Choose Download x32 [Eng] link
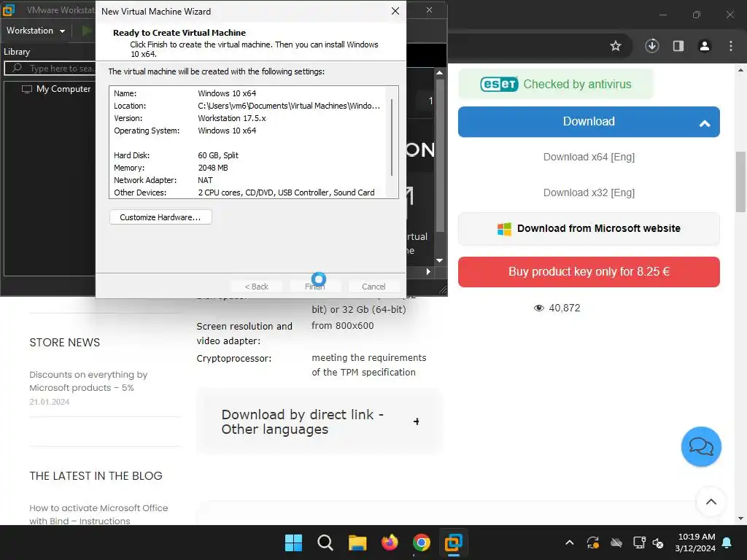The image size is (747, 560). click(589, 192)
